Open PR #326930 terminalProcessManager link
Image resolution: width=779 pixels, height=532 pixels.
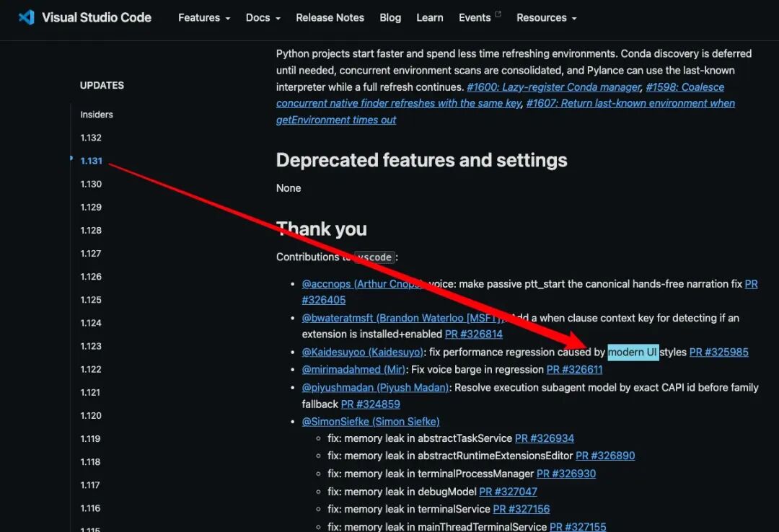pyautogui.click(x=566, y=474)
